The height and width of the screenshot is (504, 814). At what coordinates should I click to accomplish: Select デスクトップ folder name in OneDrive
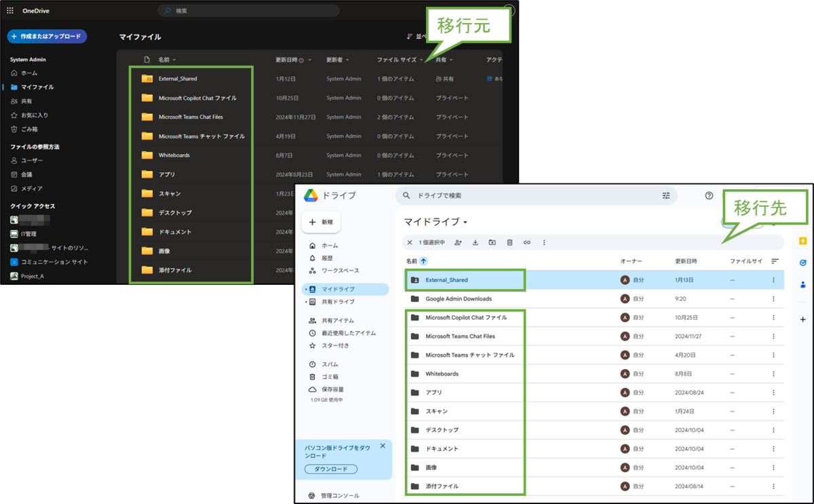[x=175, y=212]
